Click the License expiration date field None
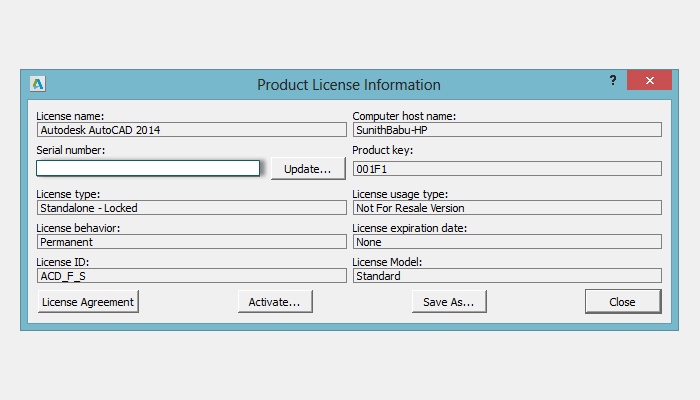This screenshot has height=400, width=700. click(507, 242)
